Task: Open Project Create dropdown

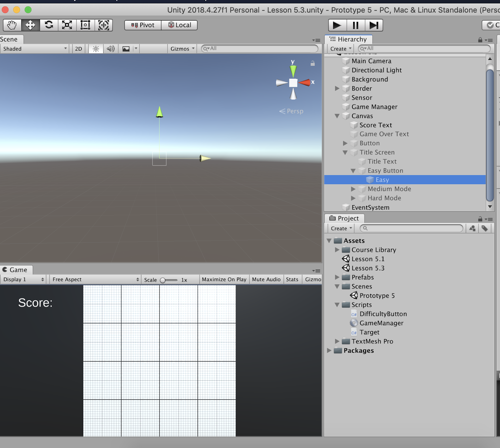Action: [341, 228]
